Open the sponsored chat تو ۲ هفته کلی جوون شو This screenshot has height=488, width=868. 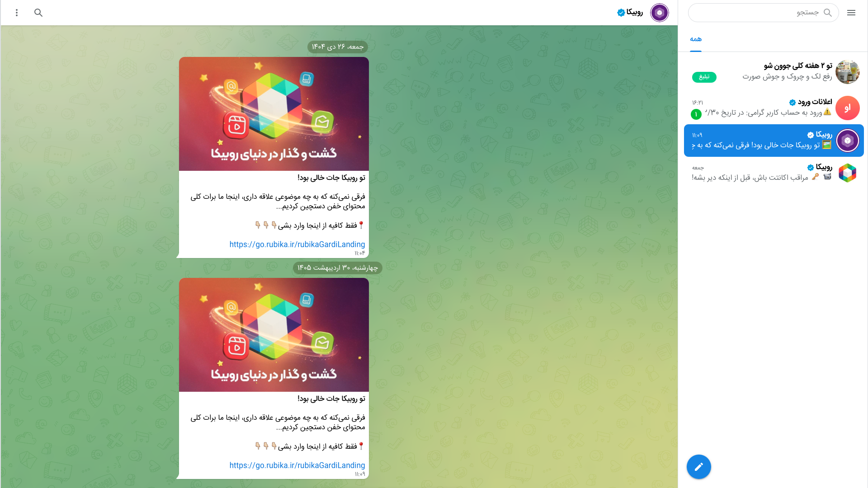click(774, 71)
